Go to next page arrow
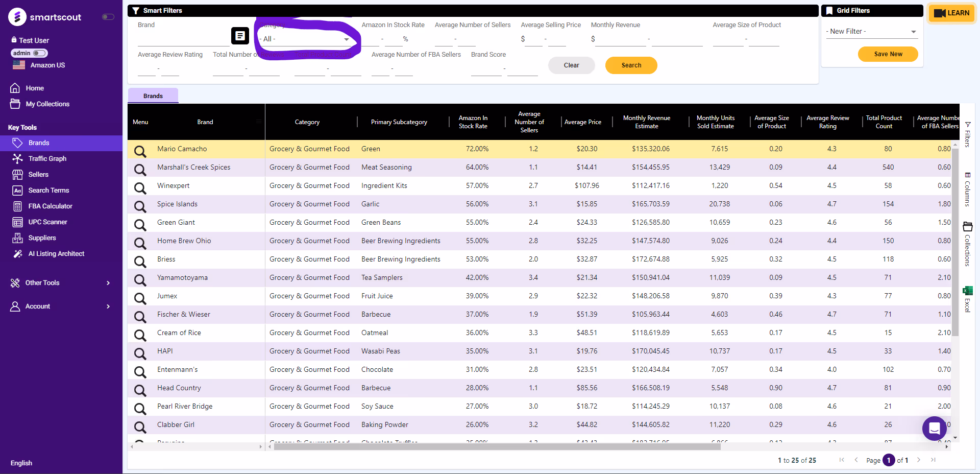This screenshot has height=474, width=980. click(918, 460)
